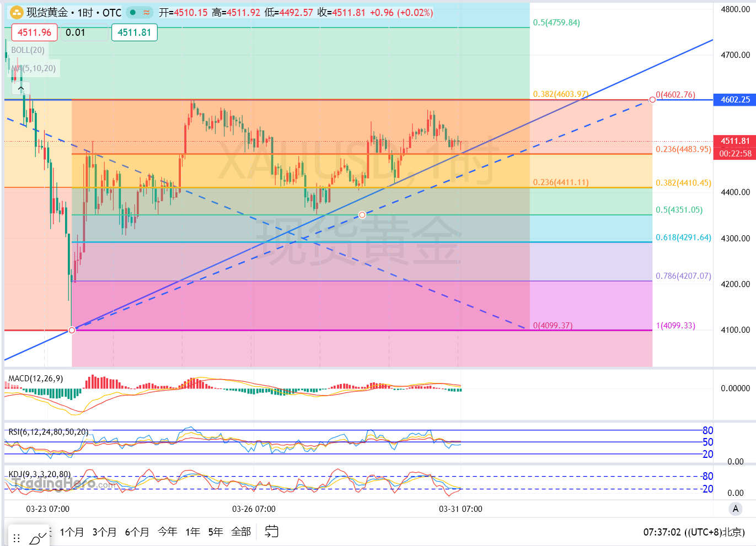Click the 4300.00 price scale label
Image resolution: width=756 pixels, height=546 pixels.
(x=735, y=239)
